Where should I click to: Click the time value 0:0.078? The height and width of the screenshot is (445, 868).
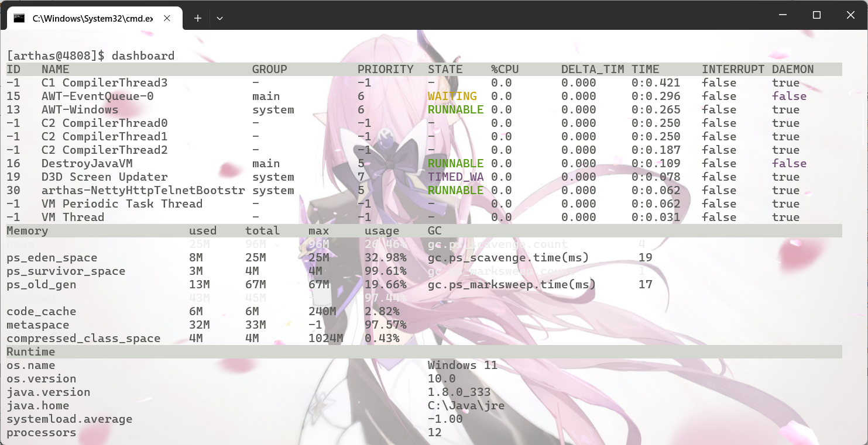(x=656, y=177)
